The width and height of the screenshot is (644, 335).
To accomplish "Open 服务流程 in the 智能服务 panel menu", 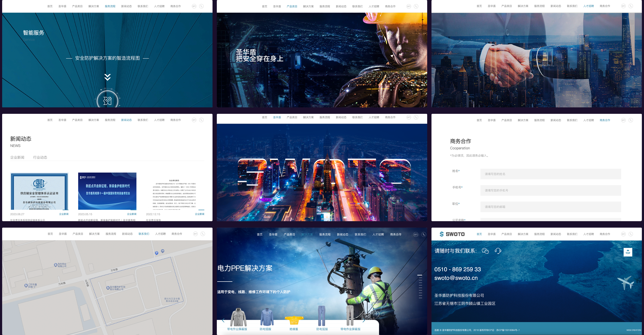I will pyautogui.click(x=110, y=6).
